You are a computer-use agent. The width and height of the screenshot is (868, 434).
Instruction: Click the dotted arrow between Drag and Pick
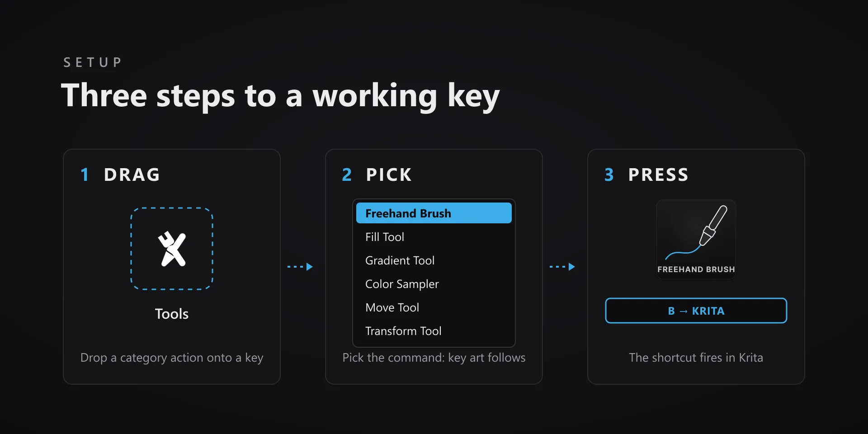click(300, 267)
